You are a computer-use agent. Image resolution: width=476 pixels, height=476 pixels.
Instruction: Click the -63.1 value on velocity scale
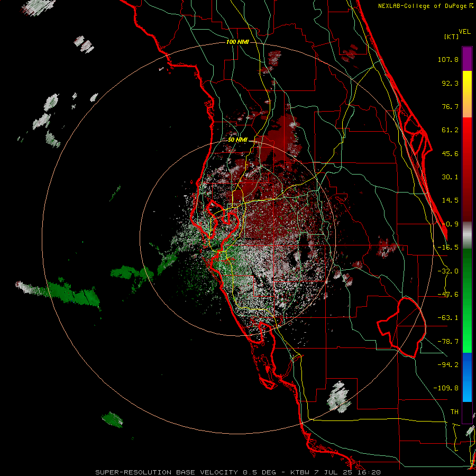tap(448, 318)
